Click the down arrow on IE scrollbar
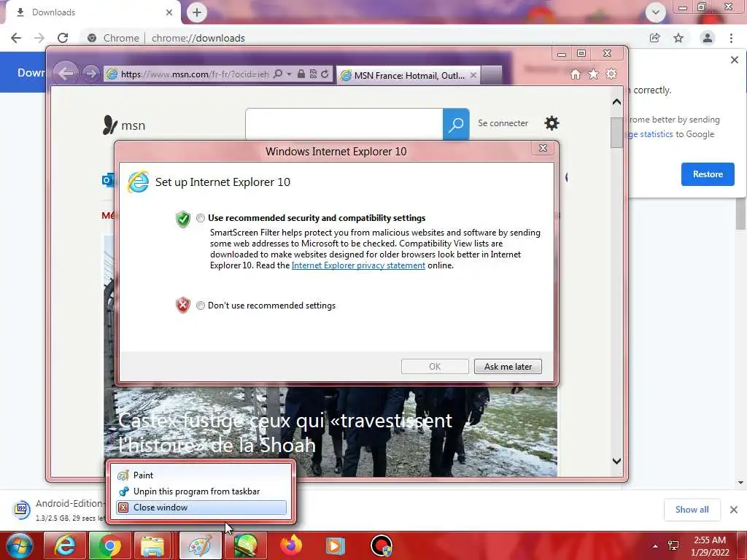This screenshot has width=747, height=560. pyautogui.click(x=616, y=461)
